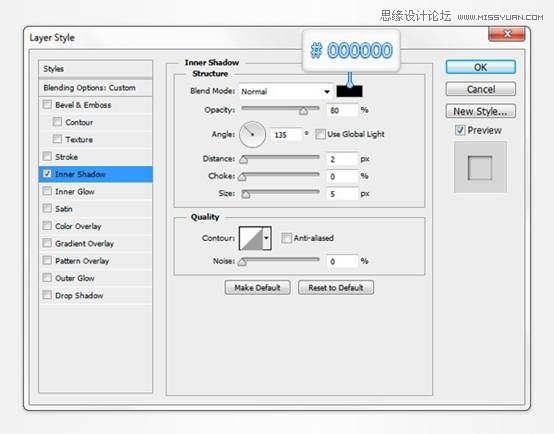
Task: Click the Reset to Default button
Action: pyautogui.click(x=336, y=288)
